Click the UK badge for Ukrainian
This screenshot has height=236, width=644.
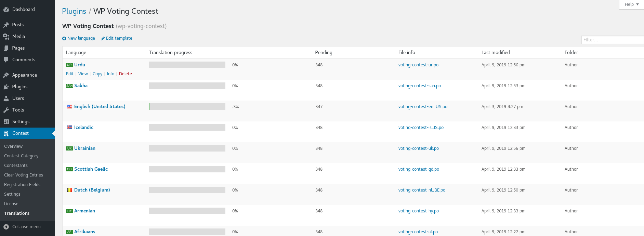[x=69, y=148]
